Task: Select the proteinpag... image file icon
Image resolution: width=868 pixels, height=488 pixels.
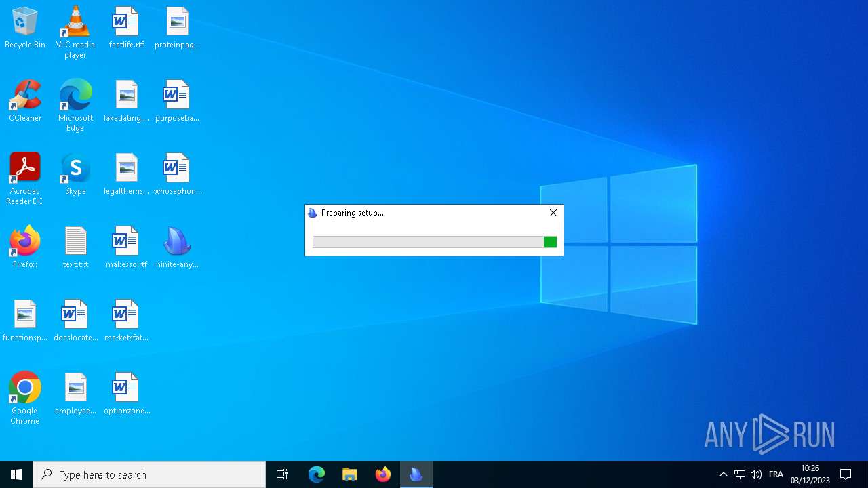Action: (177, 28)
